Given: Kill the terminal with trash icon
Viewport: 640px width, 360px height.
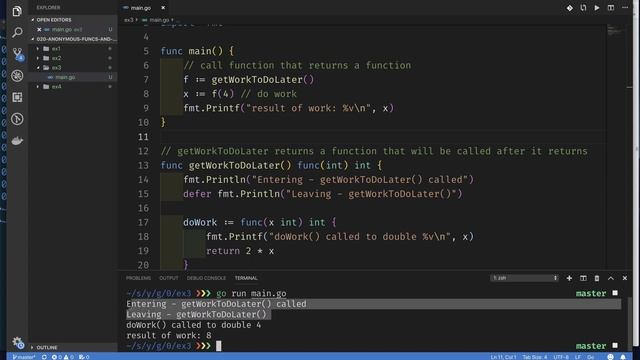Looking at the screenshot, I should (x=597, y=278).
